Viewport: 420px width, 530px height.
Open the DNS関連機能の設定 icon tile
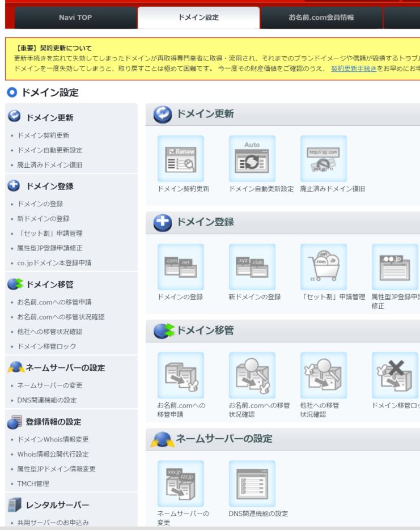(x=252, y=484)
